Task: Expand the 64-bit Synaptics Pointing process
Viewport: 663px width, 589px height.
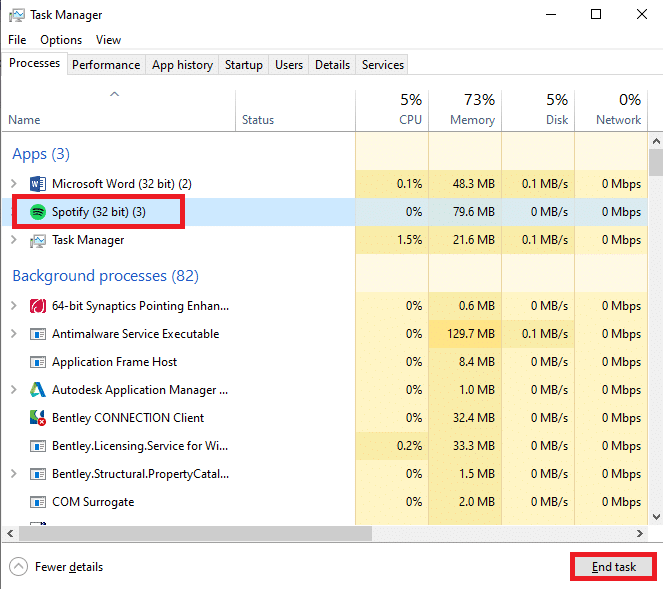Action: (14, 306)
